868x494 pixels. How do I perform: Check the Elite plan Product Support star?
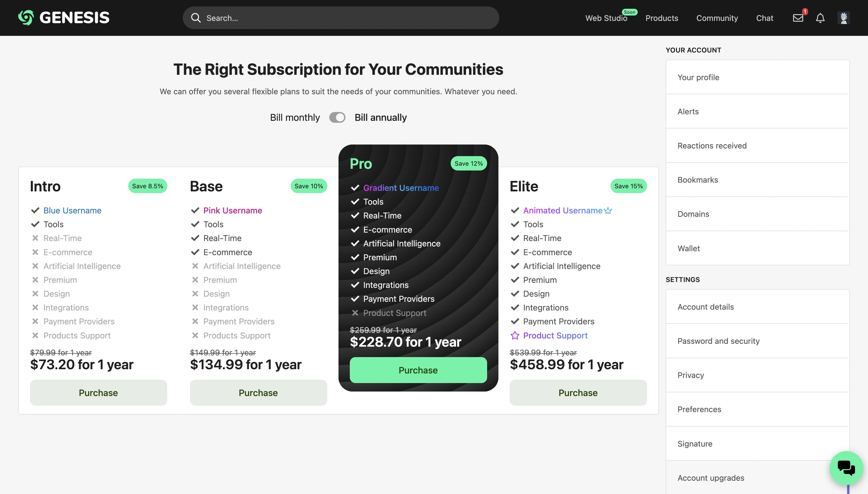pyautogui.click(x=515, y=335)
